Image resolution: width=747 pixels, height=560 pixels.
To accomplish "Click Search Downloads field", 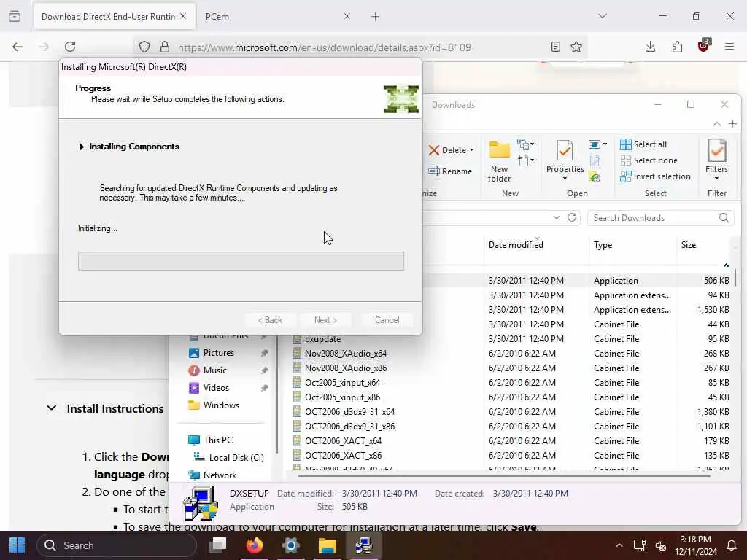I will click(x=661, y=217).
